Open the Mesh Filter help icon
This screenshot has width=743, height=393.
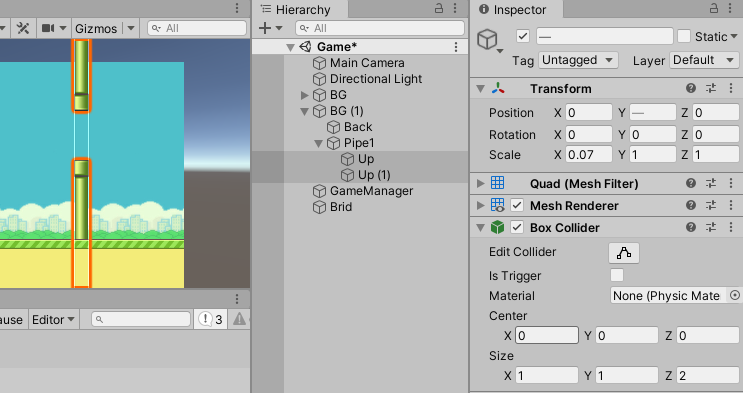click(691, 183)
